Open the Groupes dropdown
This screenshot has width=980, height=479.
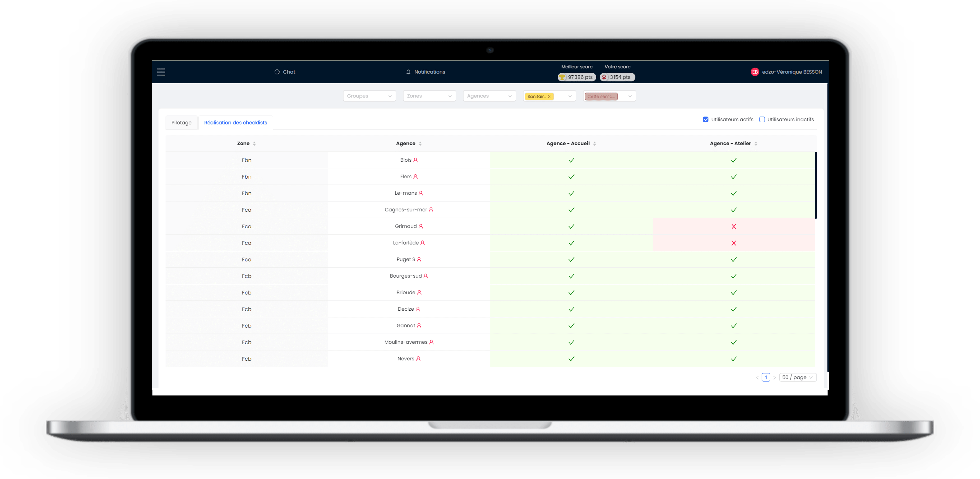pyautogui.click(x=370, y=96)
